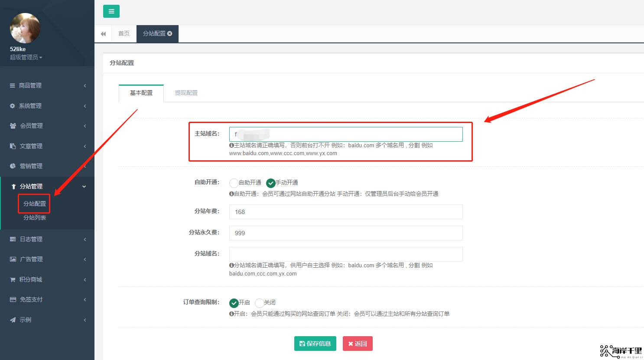Open the 首页 tab
The height and width of the screenshot is (360, 644).
tap(124, 33)
